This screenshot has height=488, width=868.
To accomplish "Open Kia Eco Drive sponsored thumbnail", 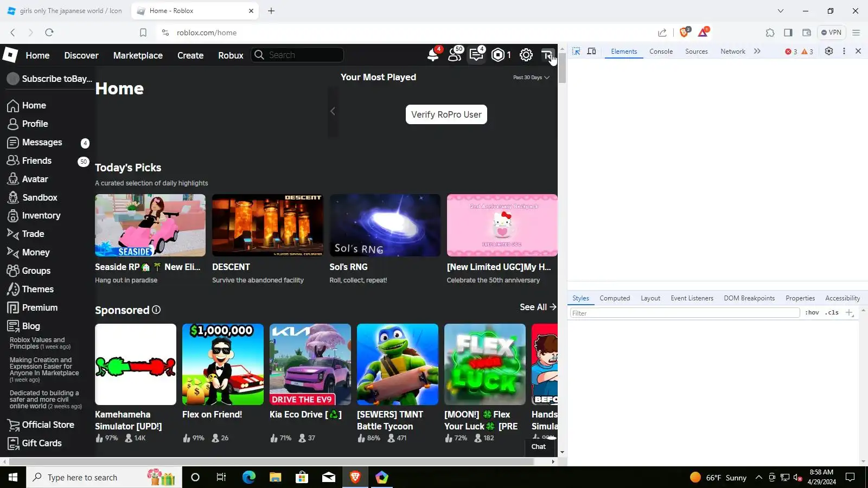I will coord(310,364).
